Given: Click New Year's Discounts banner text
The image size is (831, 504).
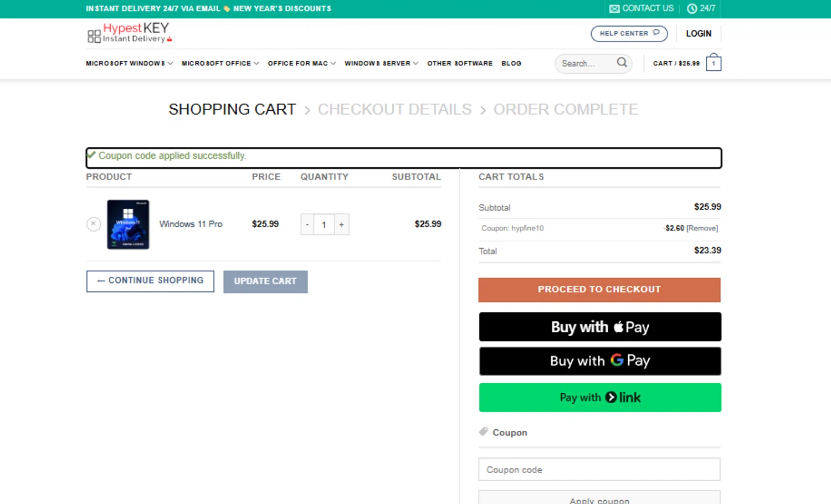Looking at the screenshot, I should coord(282,9).
